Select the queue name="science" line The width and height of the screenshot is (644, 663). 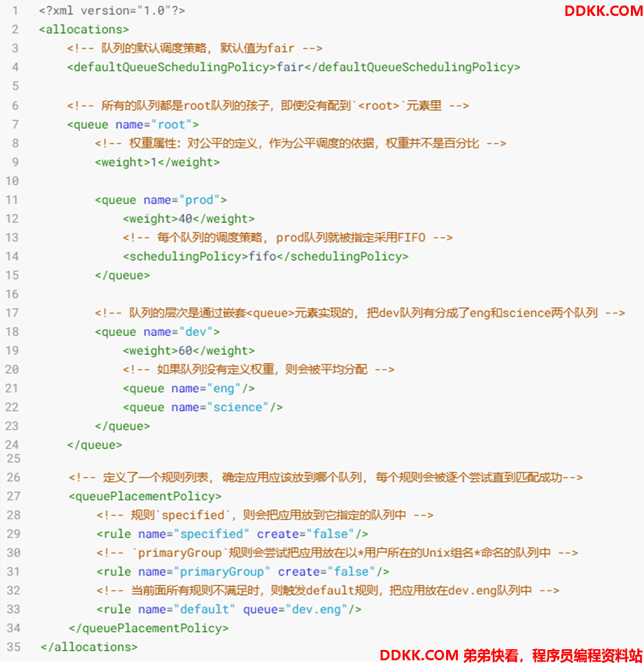[x=203, y=407]
